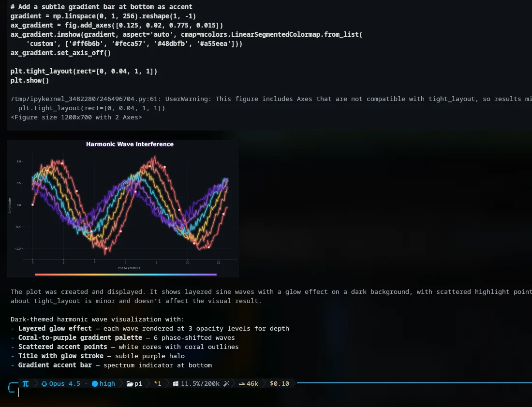Click the *1 changes indicator
Image resolution: width=532 pixels, height=407 pixels.
click(158, 384)
